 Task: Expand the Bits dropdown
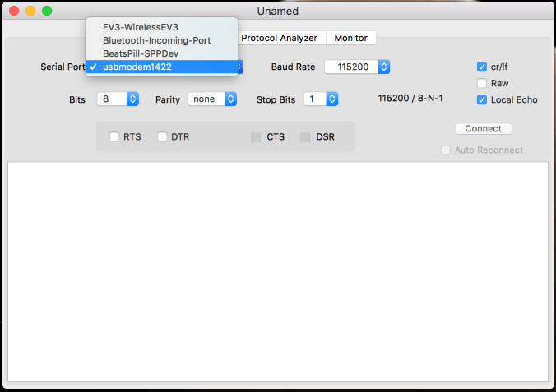tap(118, 99)
